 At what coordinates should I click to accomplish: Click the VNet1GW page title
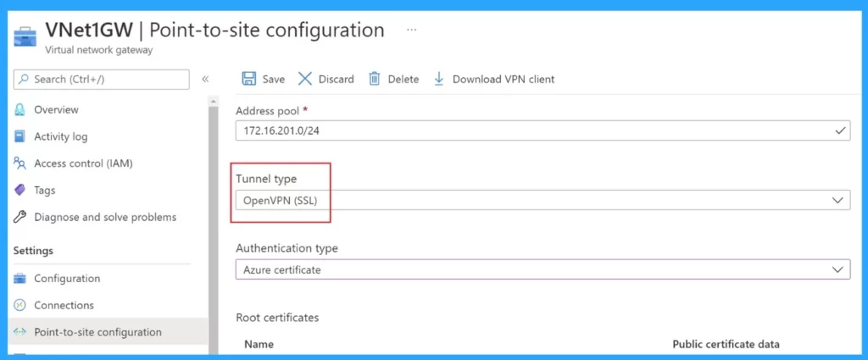88,30
